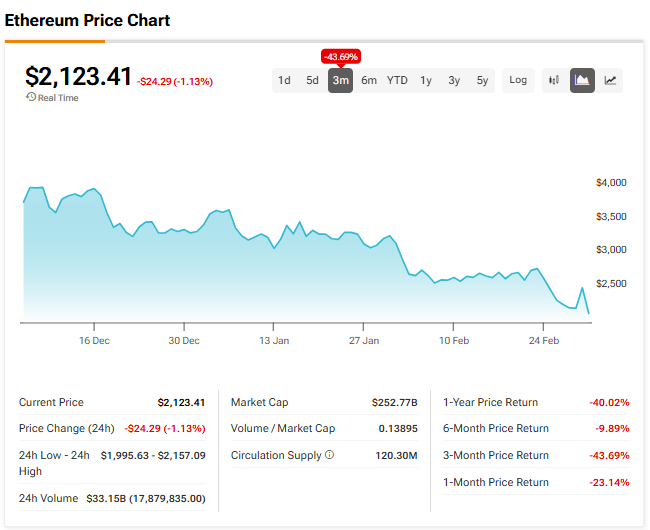Click the $2,500 y-axis label
This screenshot has height=530, width=650.
pos(611,283)
